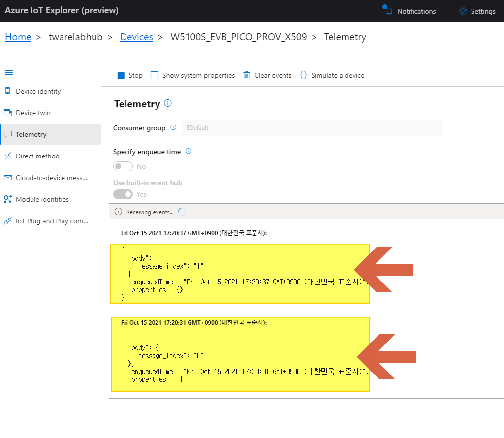Open the Device twin menu item

coord(51,113)
